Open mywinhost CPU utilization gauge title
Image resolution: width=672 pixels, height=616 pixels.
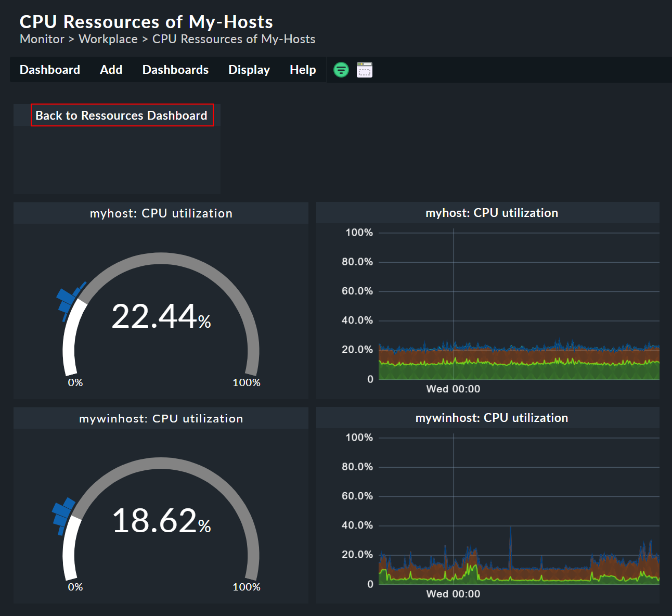tap(161, 418)
